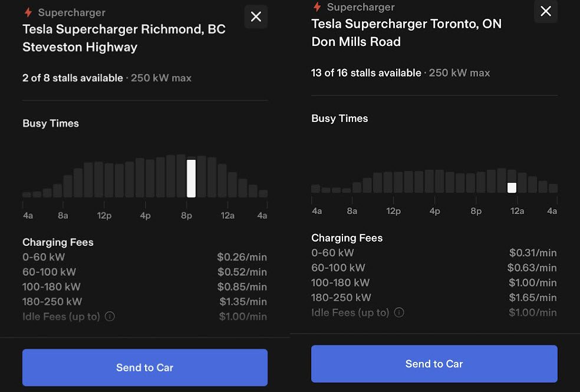The width and height of the screenshot is (580, 392).
Task: Dismiss the Richmond Supercharger panel
Action: click(x=256, y=17)
